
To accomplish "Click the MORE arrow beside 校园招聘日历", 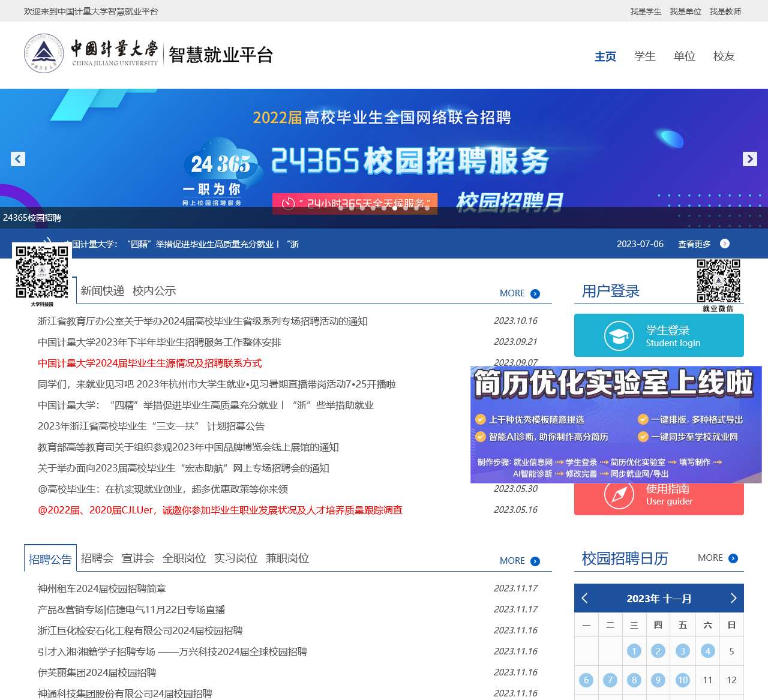I will pos(732,558).
